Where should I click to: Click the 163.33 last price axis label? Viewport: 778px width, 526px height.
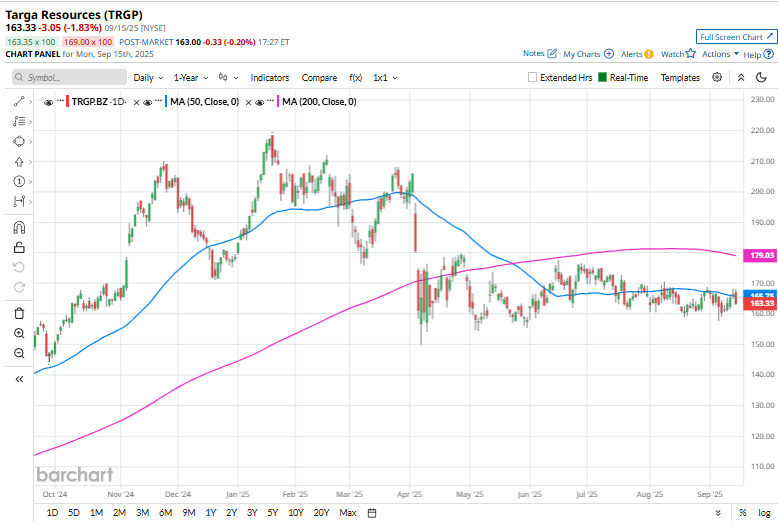click(760, 303)
